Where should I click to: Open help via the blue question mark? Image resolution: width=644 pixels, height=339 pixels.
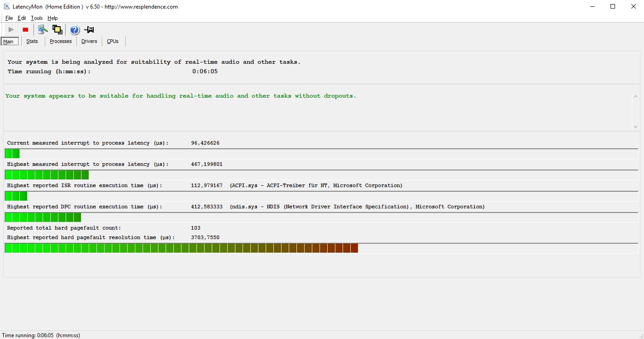pyautogui.click(x=75, y=30)
